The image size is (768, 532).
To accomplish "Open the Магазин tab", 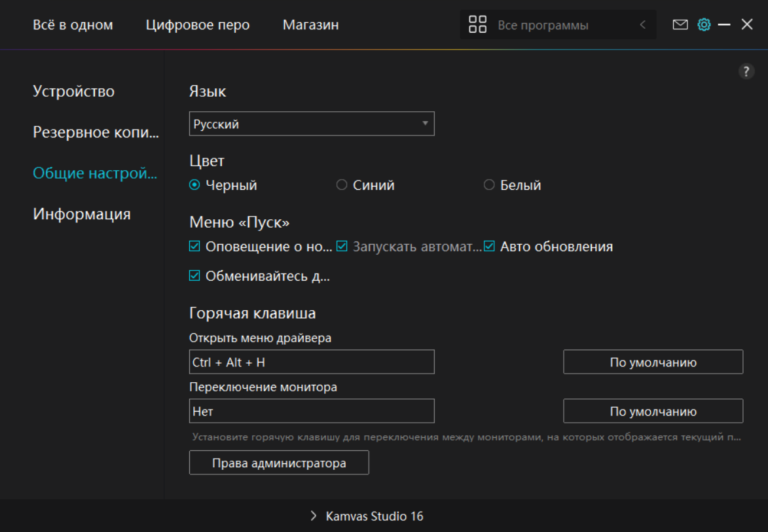I will (x=310, y=25).
